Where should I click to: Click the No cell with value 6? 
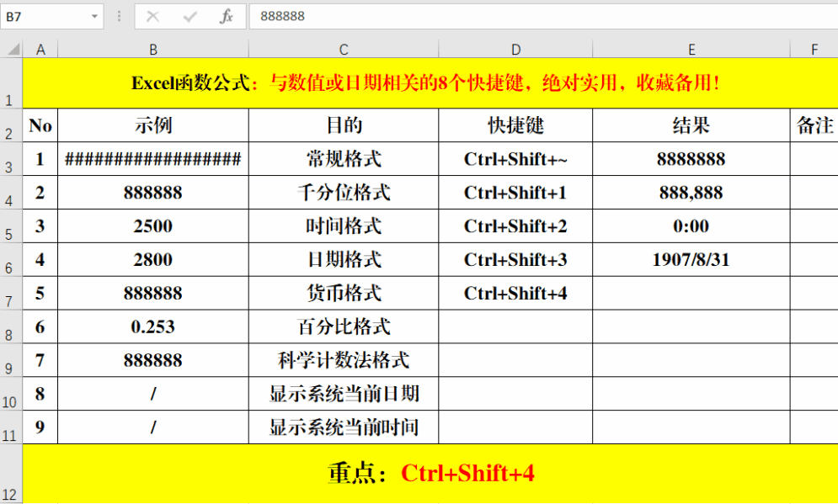point(40,326)
